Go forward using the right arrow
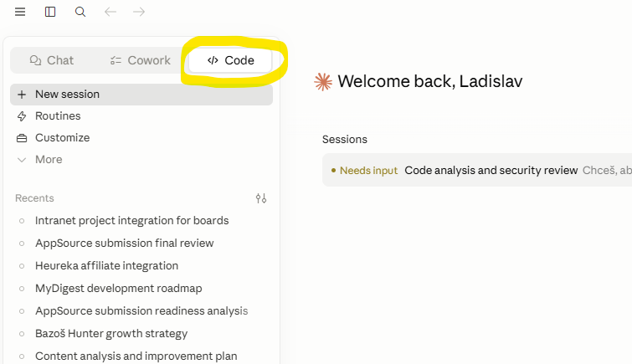 click(x=139, y=12)
